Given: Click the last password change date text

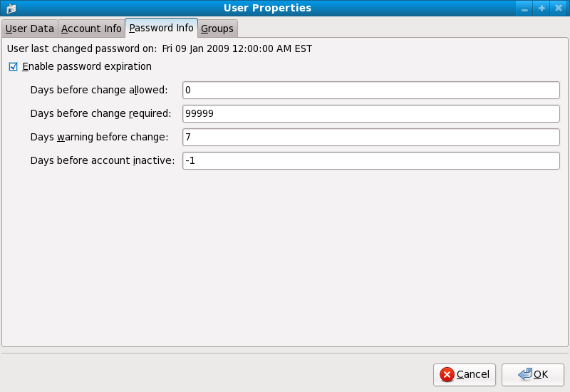Looking at the screenshot, I should coord(237,49).
